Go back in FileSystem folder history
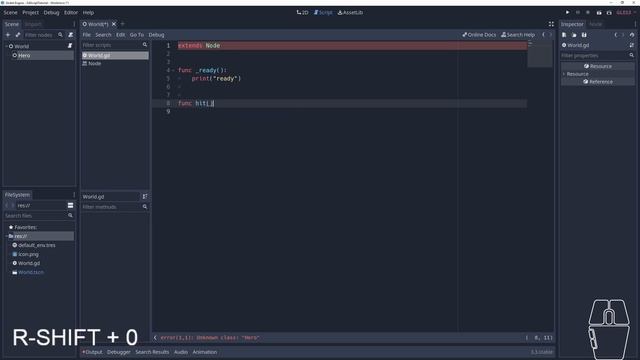The image size is (640, 360). (7, 205)
